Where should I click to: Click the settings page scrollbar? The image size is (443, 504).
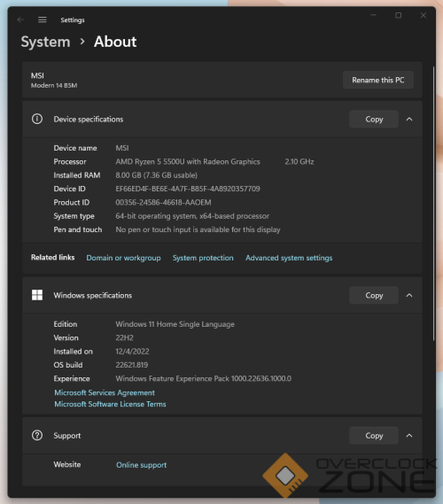click(433, 203)
